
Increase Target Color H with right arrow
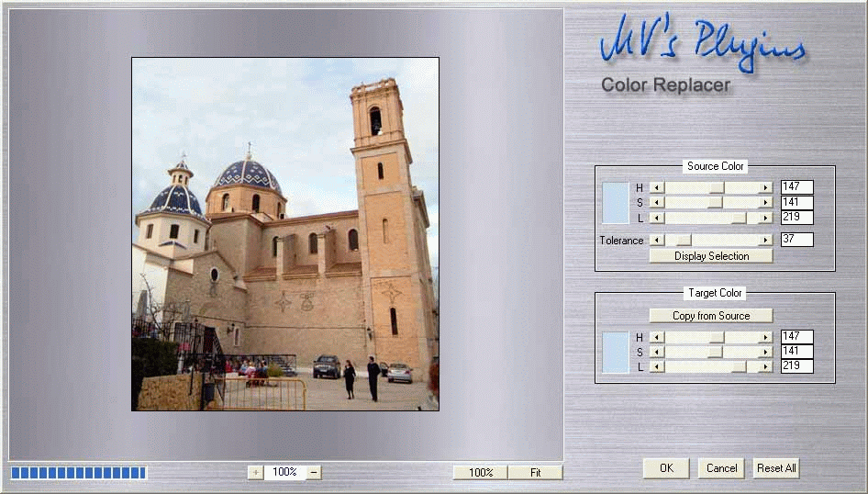[x=765, y=337]
